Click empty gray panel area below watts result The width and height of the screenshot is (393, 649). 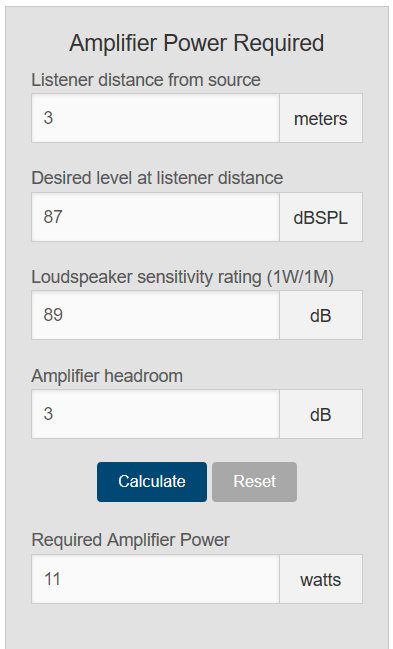pos(196,627)
